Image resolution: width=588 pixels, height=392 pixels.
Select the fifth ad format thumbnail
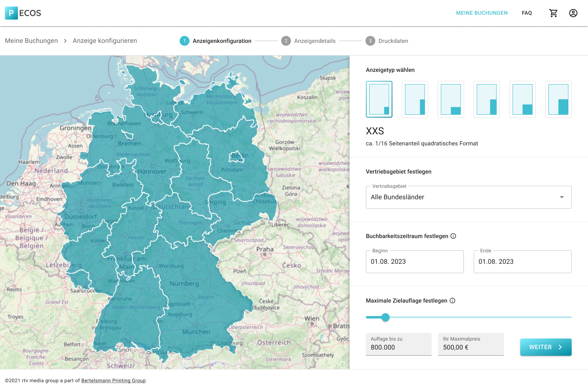click(x=523, y=99)
